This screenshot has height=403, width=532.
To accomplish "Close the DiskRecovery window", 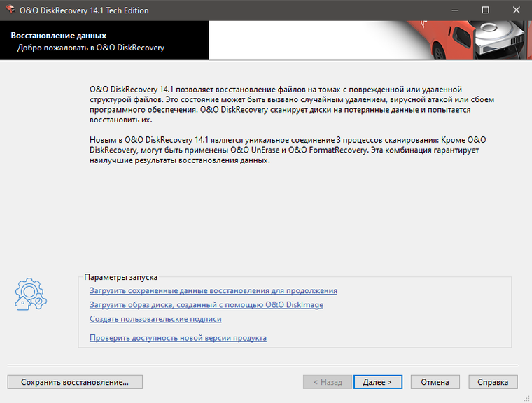I will click(x=516, y=10).
